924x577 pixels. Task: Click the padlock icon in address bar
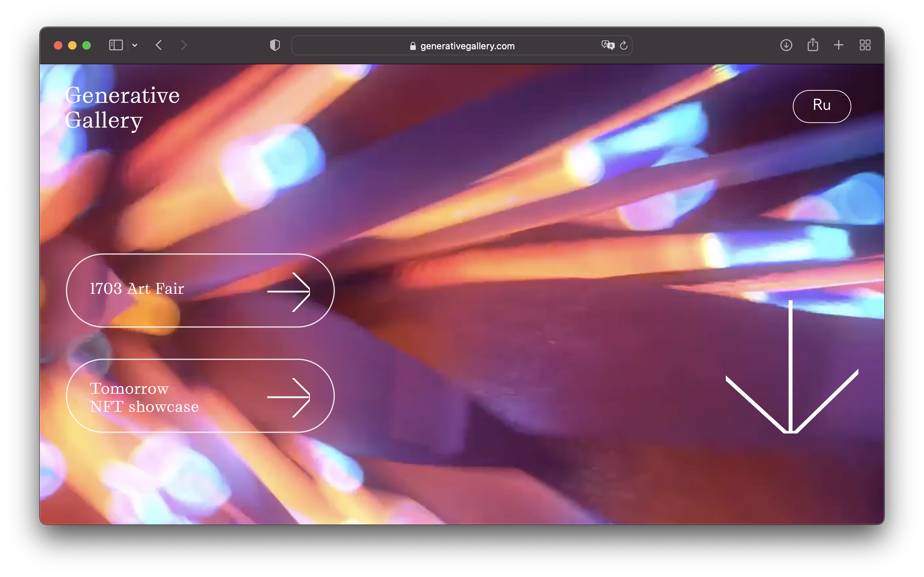413,46
